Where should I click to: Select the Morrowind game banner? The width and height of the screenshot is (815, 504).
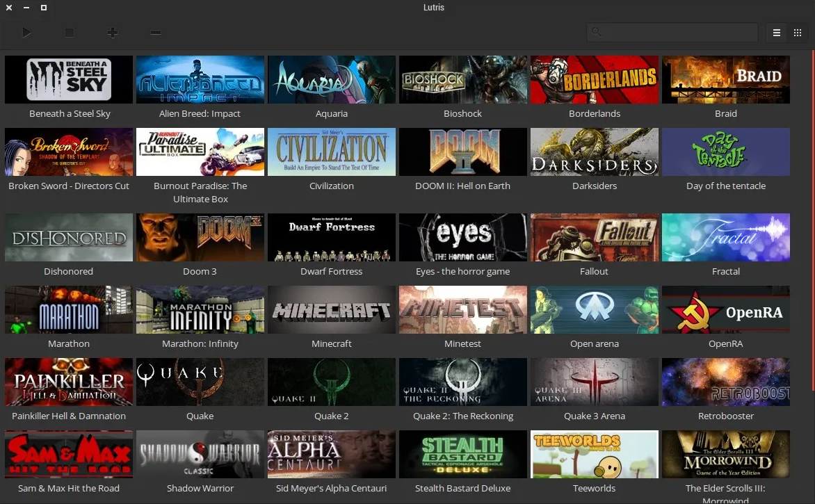pyautogui.click(x=726, y=454)
